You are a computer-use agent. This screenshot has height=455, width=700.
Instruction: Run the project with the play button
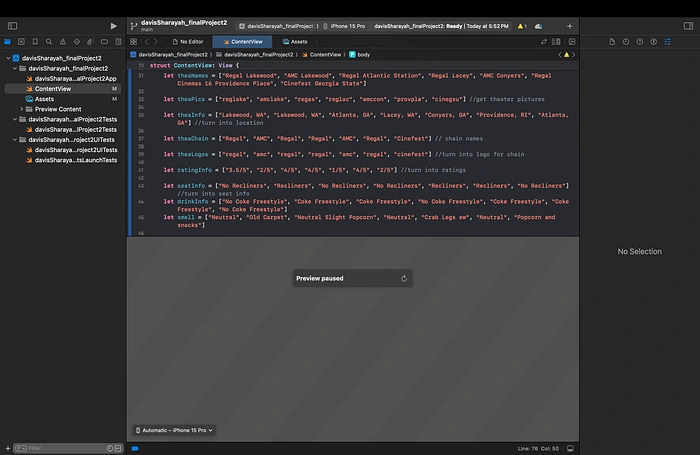113,26
